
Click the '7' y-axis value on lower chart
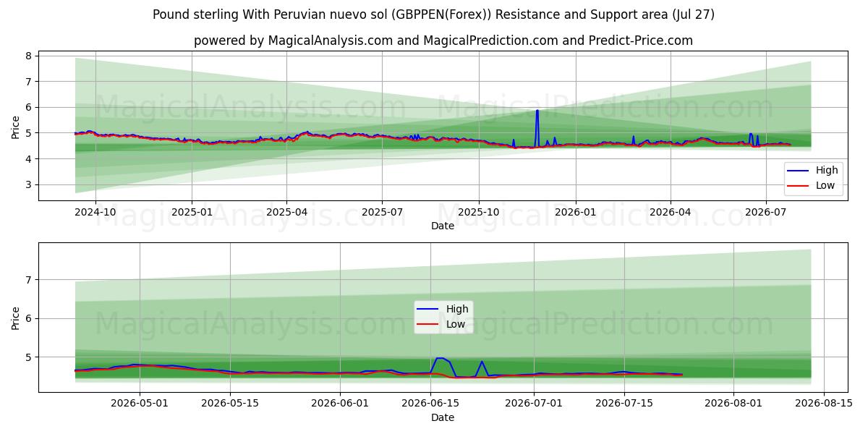[28, 280]
